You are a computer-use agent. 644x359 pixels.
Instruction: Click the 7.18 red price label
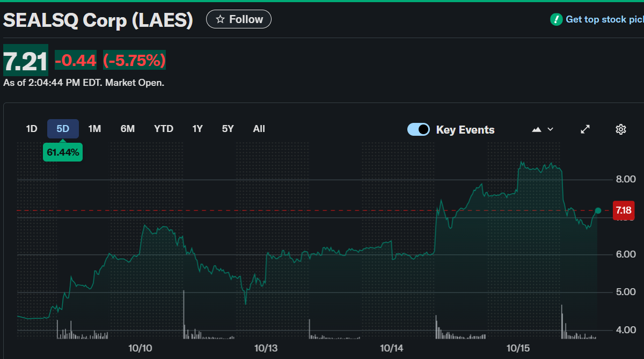(623, 210)
